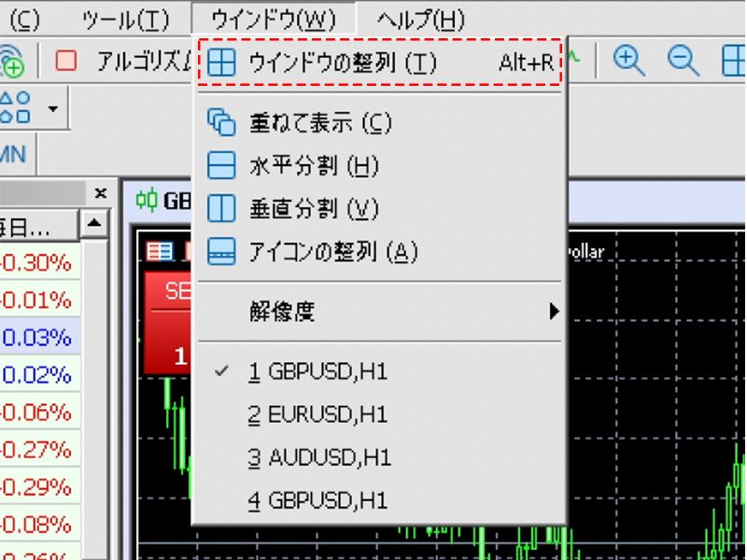Click the 0.29% daily change cell
The image size is (747, 560).
(x=38, y=486)
